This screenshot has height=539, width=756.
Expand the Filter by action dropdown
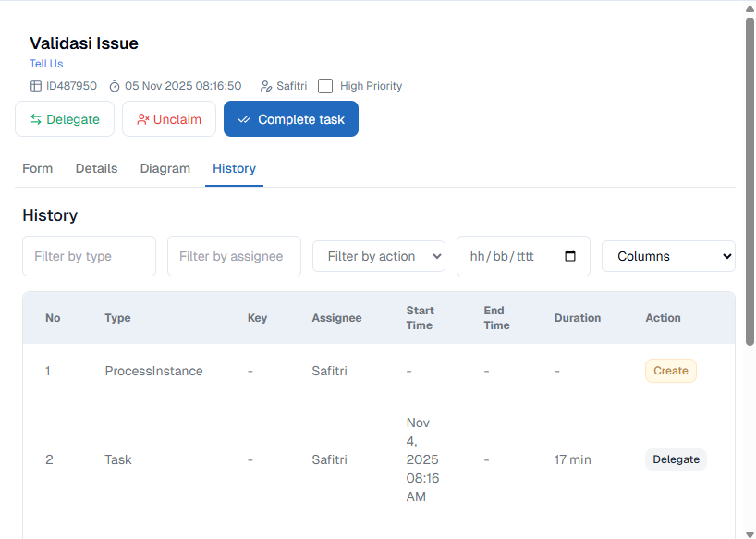click(x=379, y=256)
